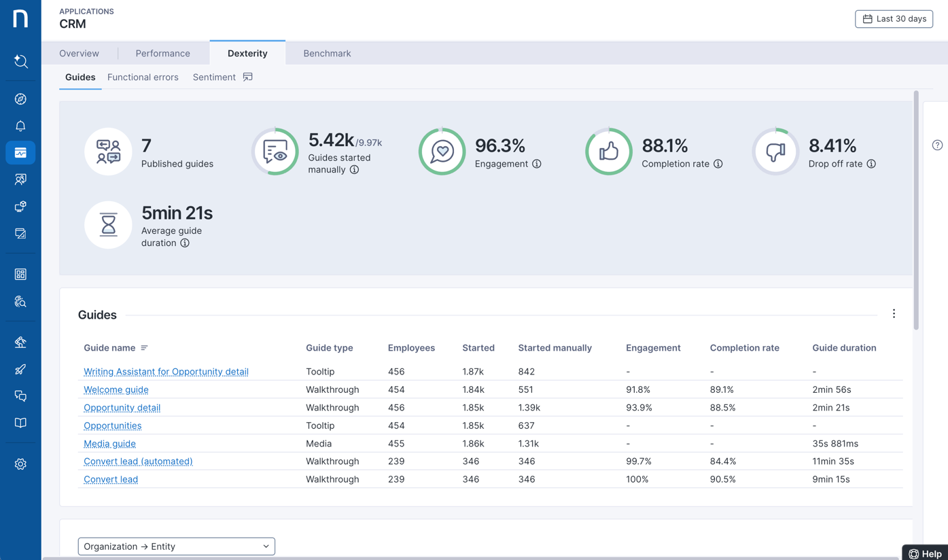Click the Drop off rate info icon
The height and width of the screenshot is (560, 948).
pos(871,164)
